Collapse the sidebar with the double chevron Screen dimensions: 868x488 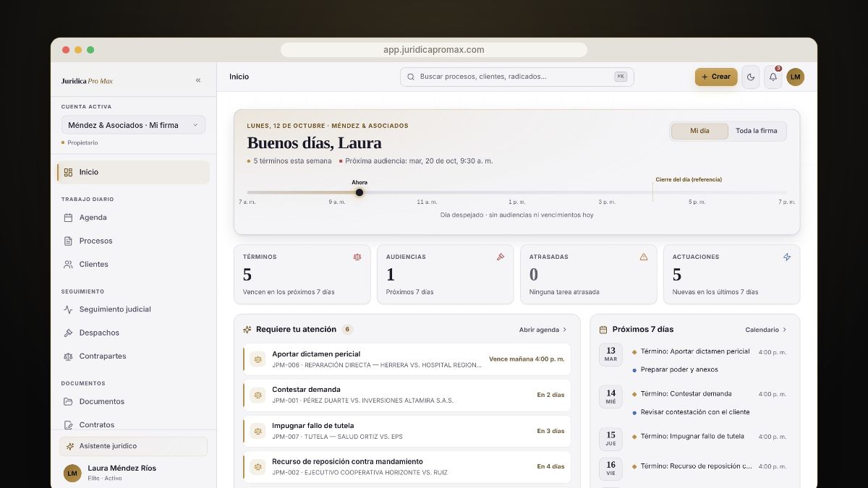[x=198, y=80]
